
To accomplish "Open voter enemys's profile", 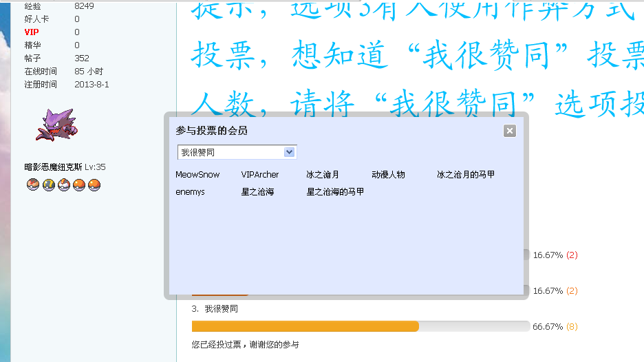I will point(190,192).
